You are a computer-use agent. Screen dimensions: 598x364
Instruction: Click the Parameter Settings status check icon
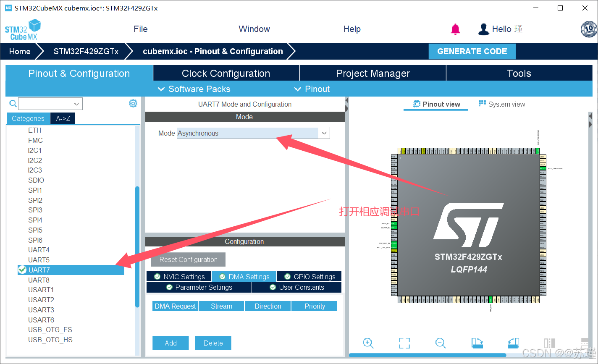(x=169, y=287)
